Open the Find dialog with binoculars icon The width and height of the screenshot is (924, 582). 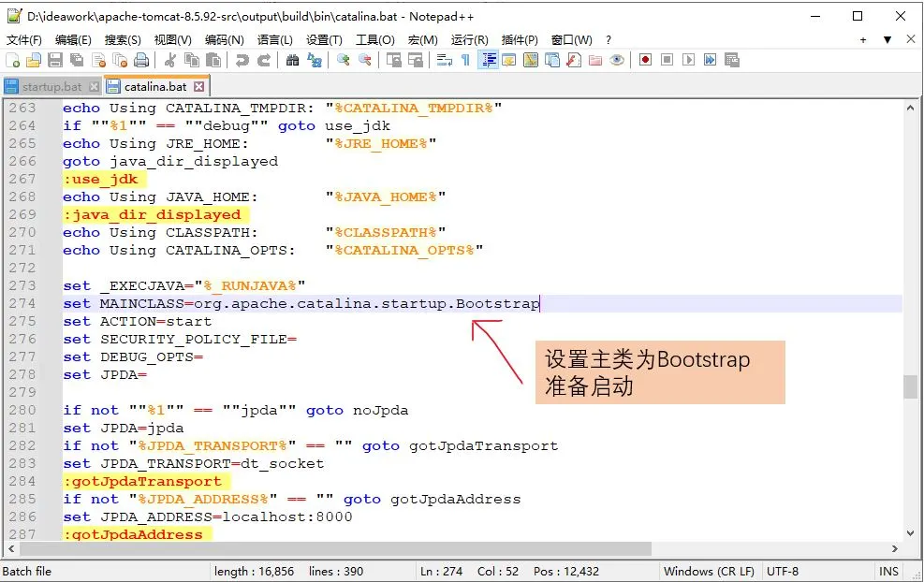pyautogui.click(x=294, y=59)
